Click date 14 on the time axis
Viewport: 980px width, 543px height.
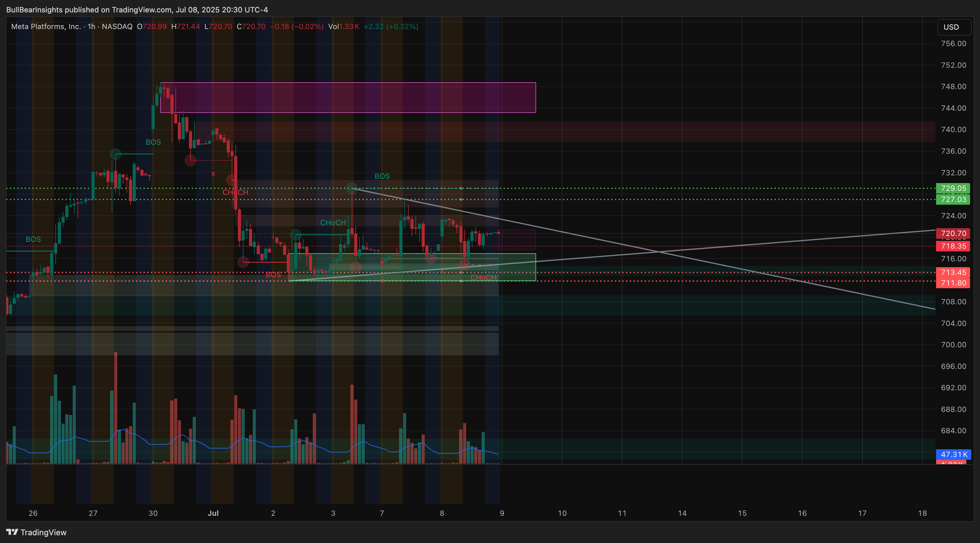(x=682, y=513)
